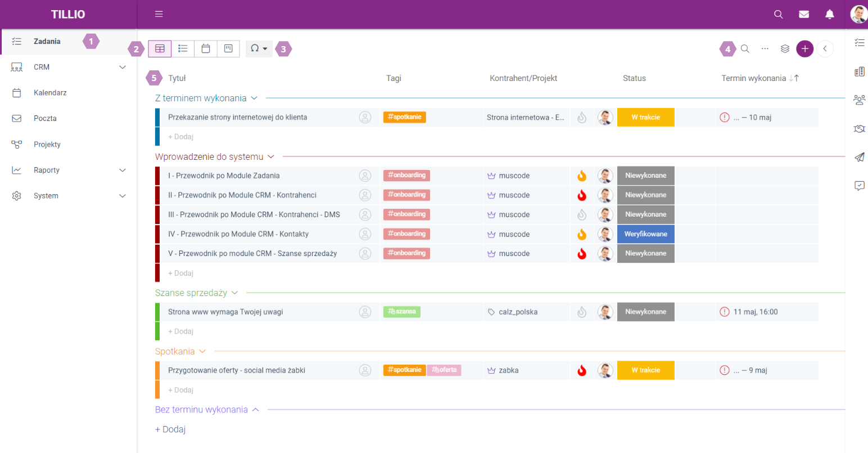Click '+ Dodaj' under 'Bez terminu wykonania'
This screenshot has width=868, height=453.
170,429
